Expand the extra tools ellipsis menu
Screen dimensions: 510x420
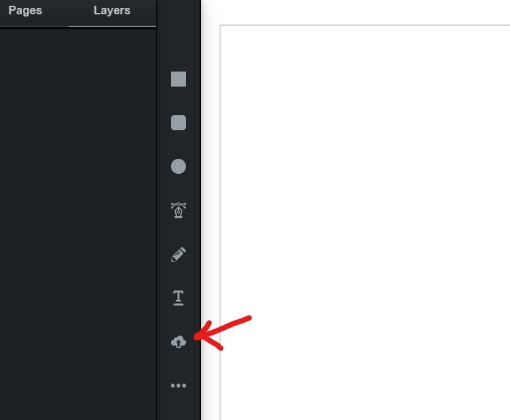point(178,386)
